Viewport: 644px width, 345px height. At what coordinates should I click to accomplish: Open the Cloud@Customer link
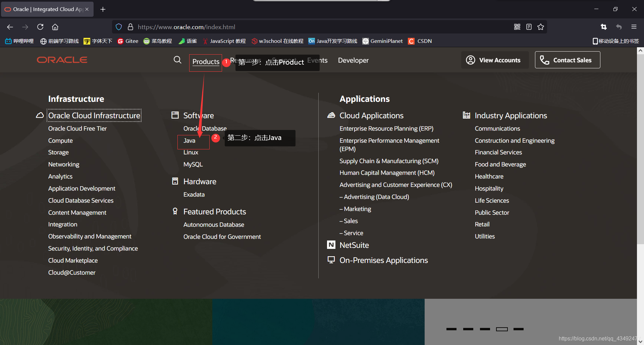pos(72,273)
